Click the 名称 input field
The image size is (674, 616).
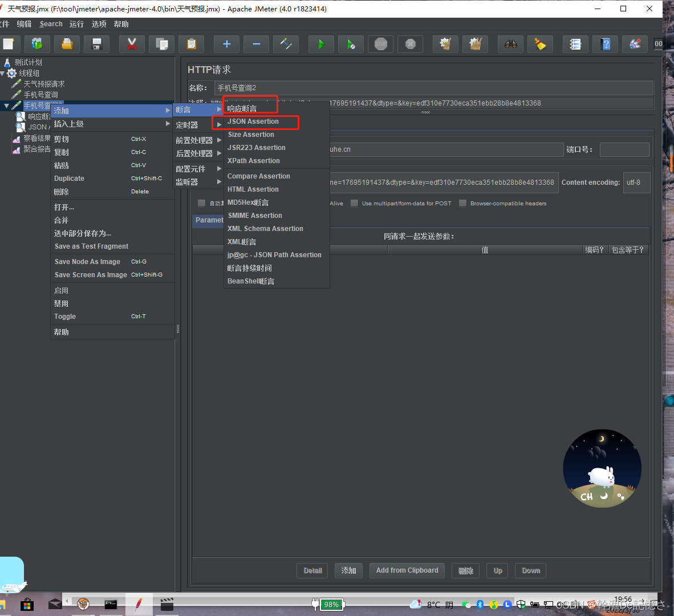click(434, 88)
